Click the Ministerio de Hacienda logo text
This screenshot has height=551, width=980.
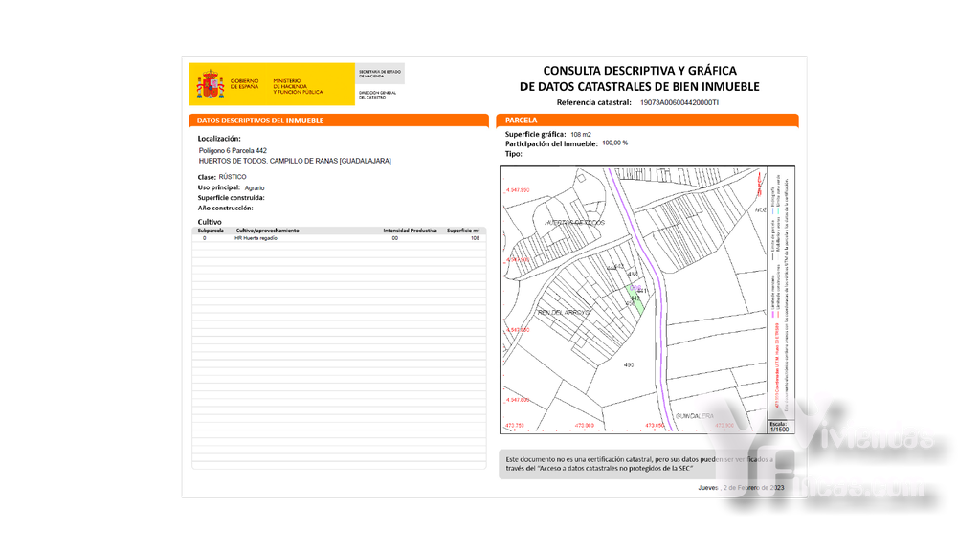tap(299, 86)
